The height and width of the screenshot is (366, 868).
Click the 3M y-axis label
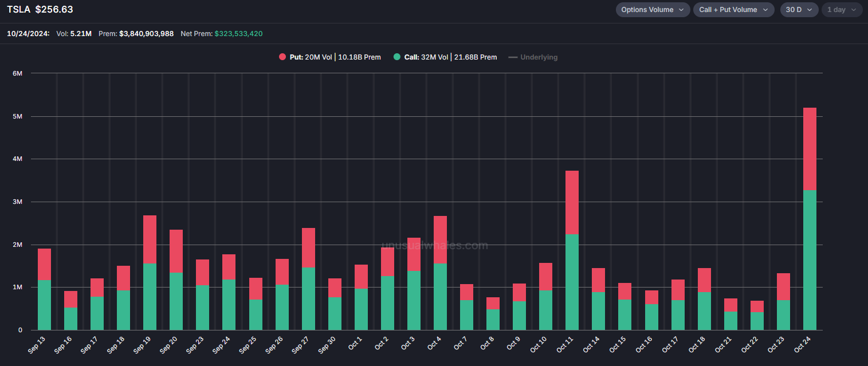[x=17, y=202]
